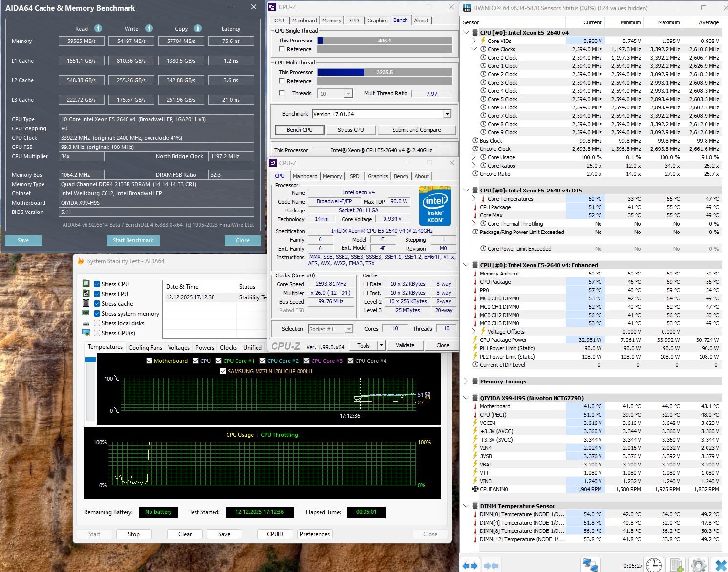Click the CPU Package Power sensor row
This screenshot has height=572, width=728.
tap(503, 340)
